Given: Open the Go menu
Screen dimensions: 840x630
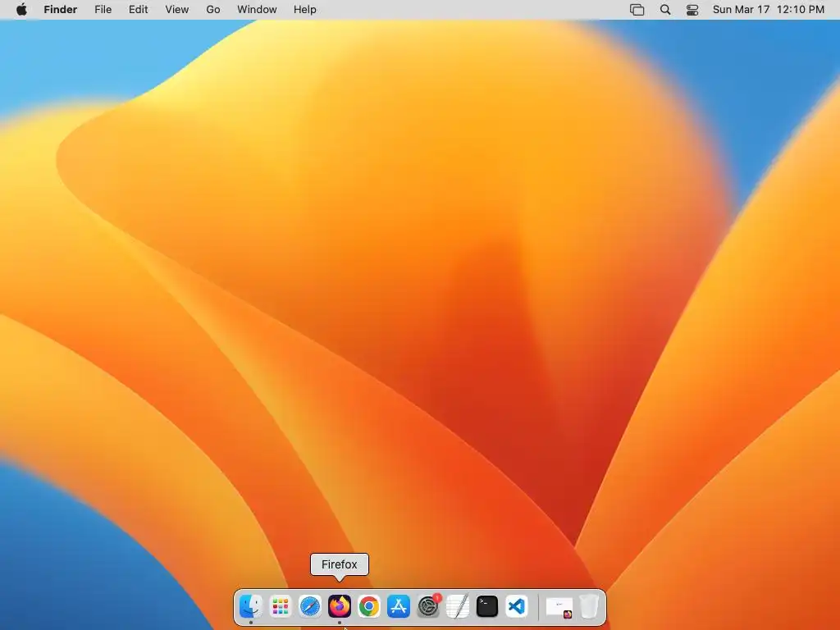Looking at the screenshot, I should coord(213,10).
